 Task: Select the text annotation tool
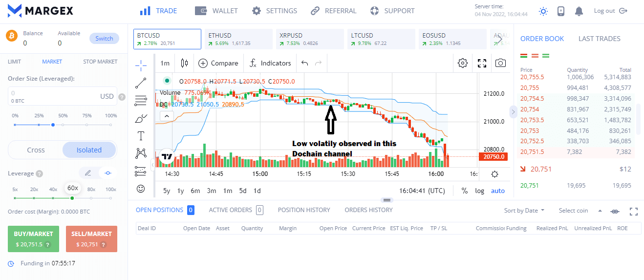pyautogui.click(x=141, y=136)
